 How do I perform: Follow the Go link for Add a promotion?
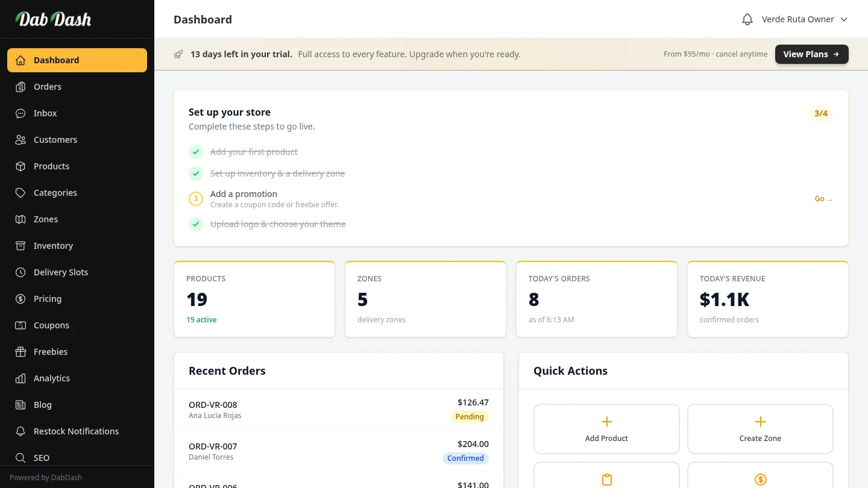[x=823, y=198]
